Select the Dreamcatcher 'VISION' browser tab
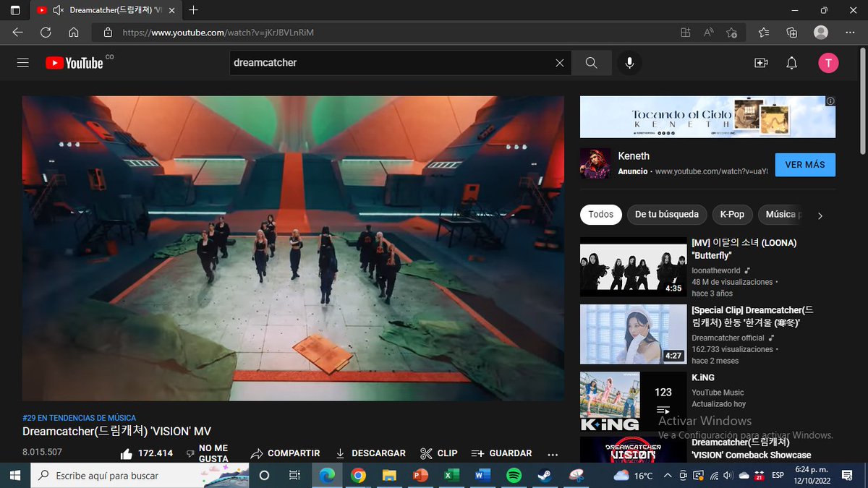Viewport: 868px width, 488px height. coord(106,10)
